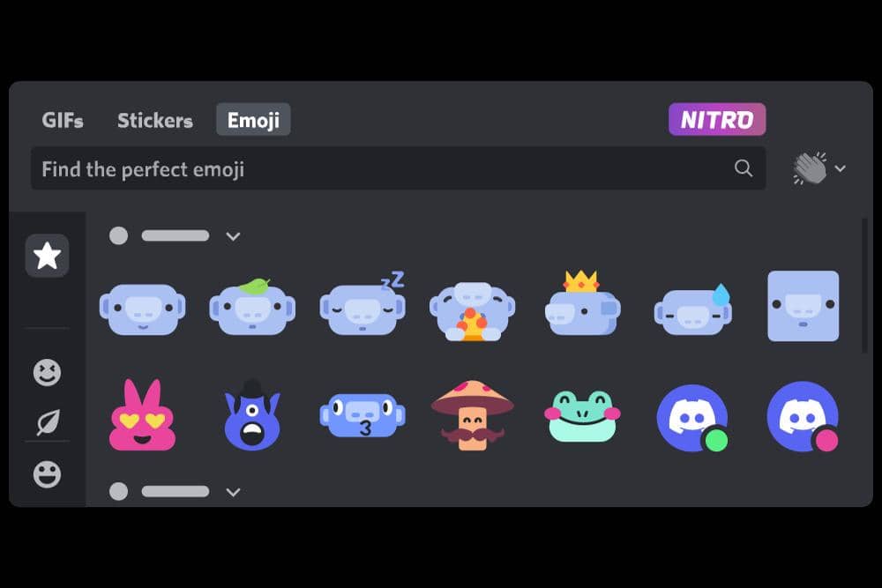Open the nature leaf emoji category
This screenshot has width=882, height=588.
pyautogui.click(x=48, y=423)
